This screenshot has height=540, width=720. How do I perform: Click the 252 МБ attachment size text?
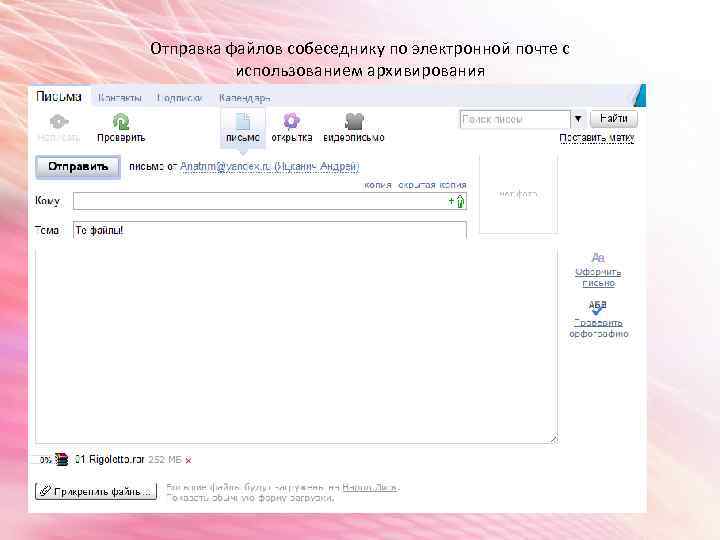coord(165,460)
